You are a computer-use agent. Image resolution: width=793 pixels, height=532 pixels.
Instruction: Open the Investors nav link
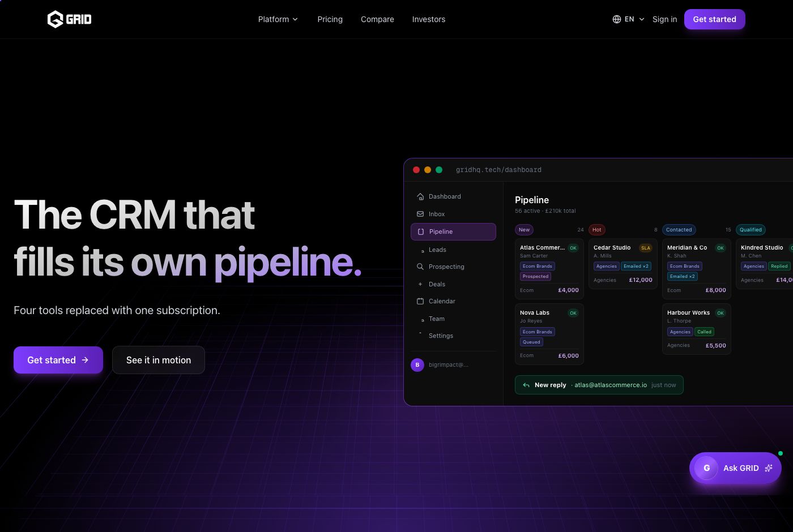tap(429, 19)
